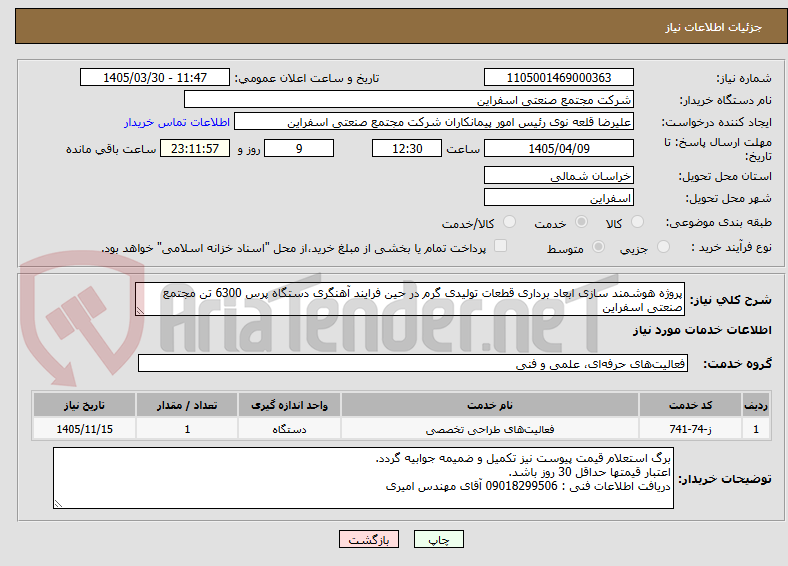
Task: Click the label ایجاد کننده درخواست
Action: tap(716, 123)
